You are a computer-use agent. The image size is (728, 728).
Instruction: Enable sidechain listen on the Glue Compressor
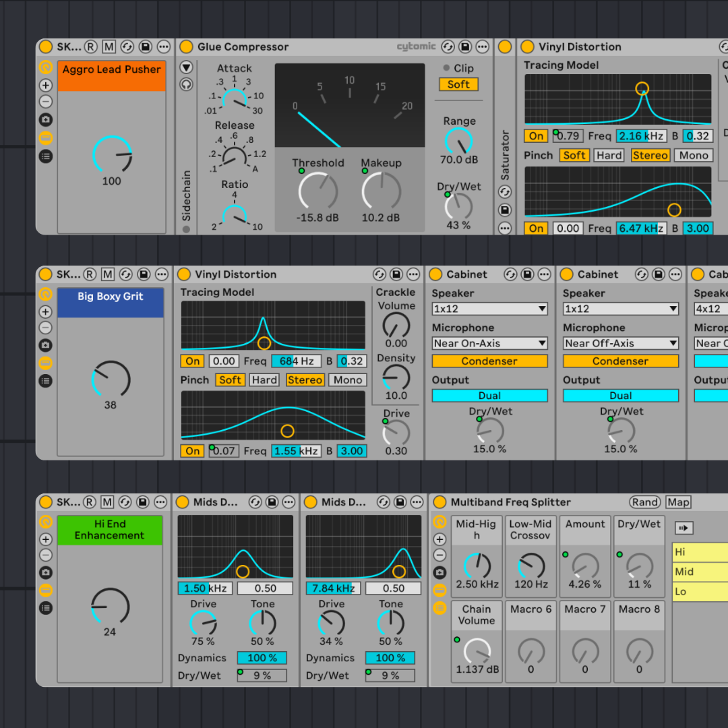click(x=186, y=85)
